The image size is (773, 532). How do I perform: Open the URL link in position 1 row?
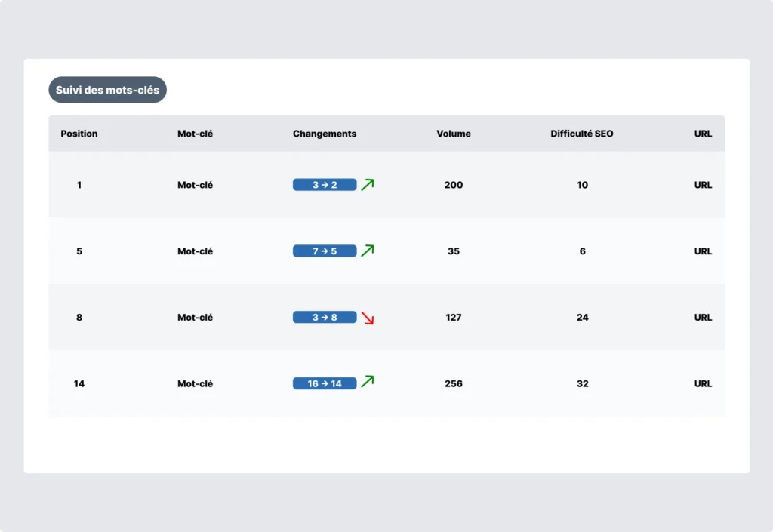703,185
